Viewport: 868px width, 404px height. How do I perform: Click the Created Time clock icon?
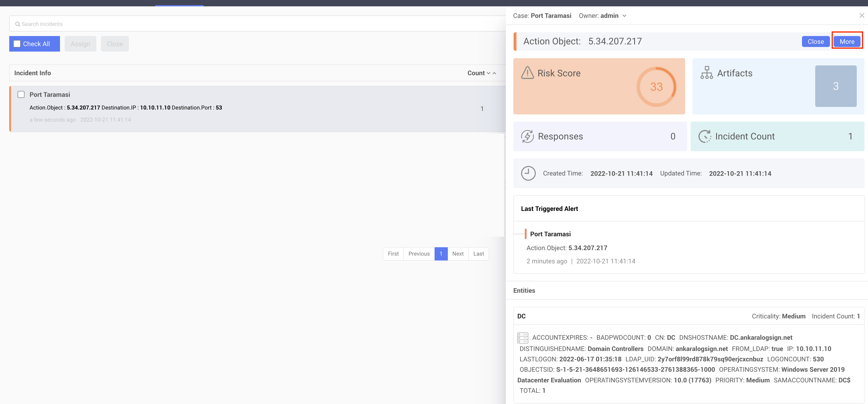tap(528, 173)
